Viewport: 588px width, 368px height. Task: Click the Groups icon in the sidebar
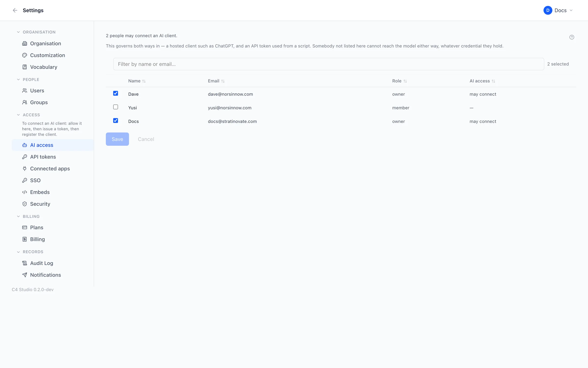click(x=24, y=102)
